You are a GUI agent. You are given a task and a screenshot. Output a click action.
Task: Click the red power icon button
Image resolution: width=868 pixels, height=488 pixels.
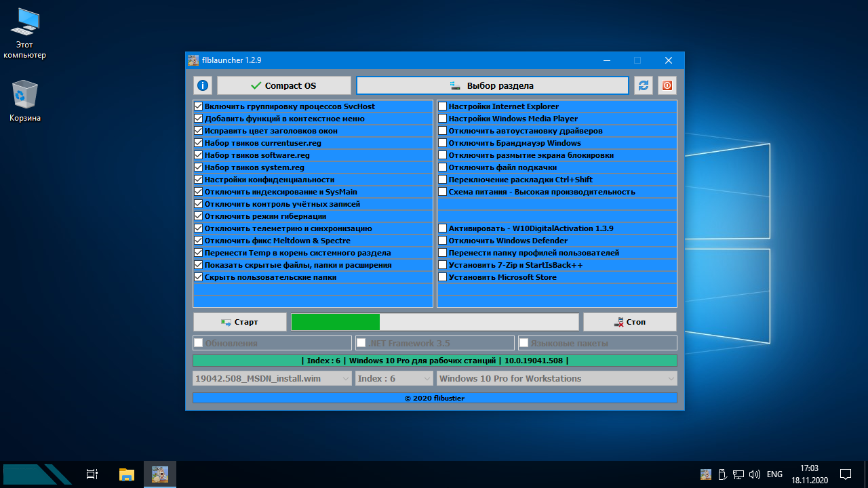tap(667, 85)
